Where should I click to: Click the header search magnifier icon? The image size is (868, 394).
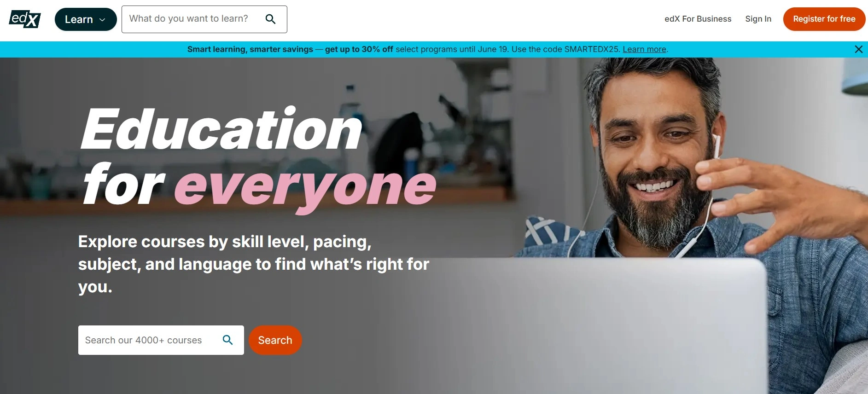(270, 19)
